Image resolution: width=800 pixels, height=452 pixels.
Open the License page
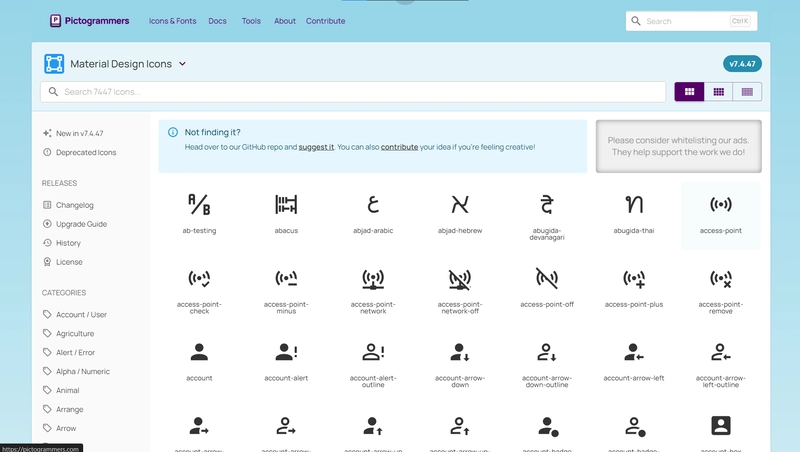pyautogui.click(x=63, y=262)
